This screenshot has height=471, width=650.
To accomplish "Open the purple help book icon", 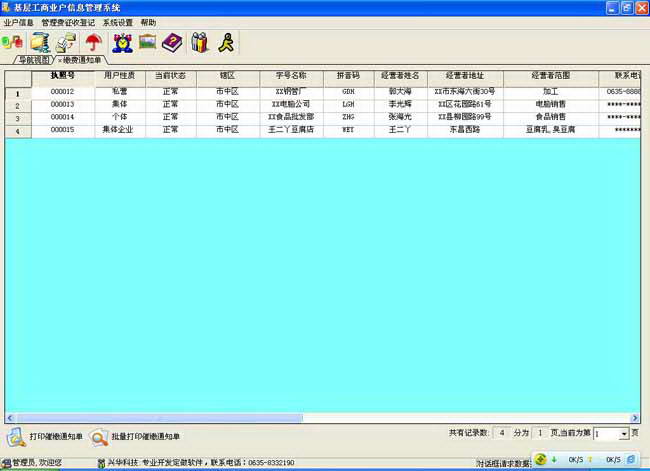I will 172,43.
